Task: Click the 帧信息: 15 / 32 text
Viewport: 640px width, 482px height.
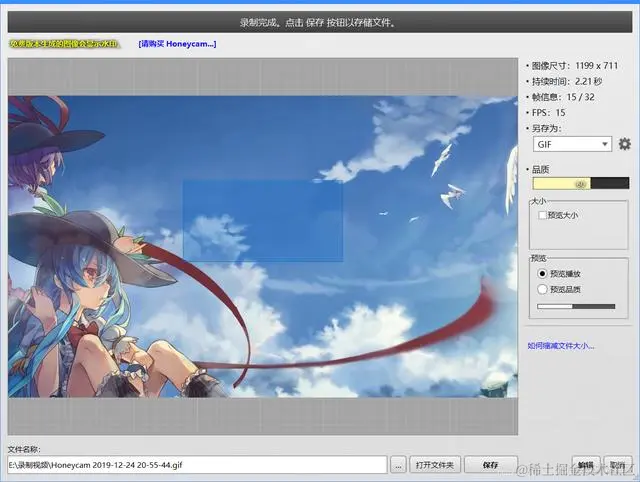Action: point(563,97)
